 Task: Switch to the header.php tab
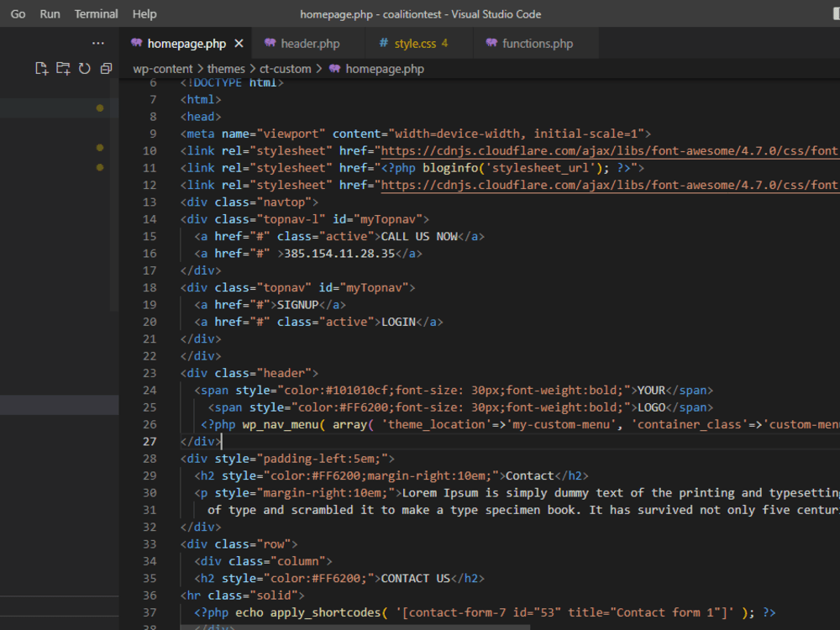tap(310, 44)
